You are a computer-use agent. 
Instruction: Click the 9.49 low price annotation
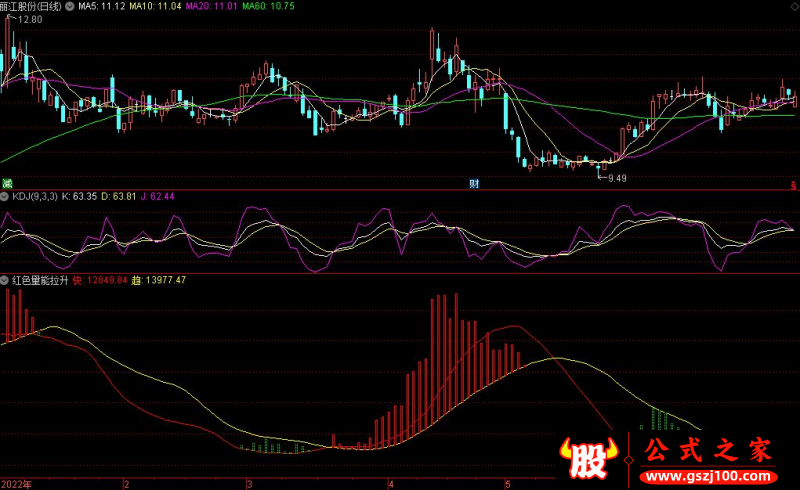pos(617,178)
